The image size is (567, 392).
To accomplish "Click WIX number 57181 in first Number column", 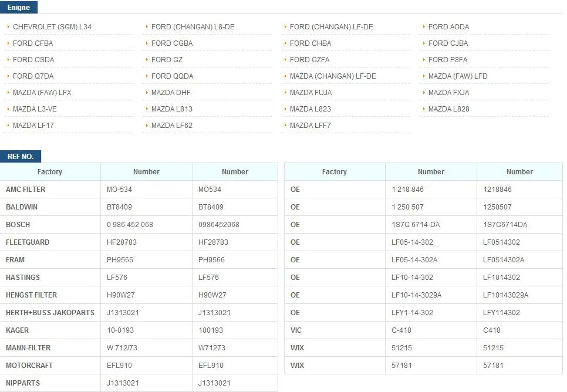I will point(401,366).
